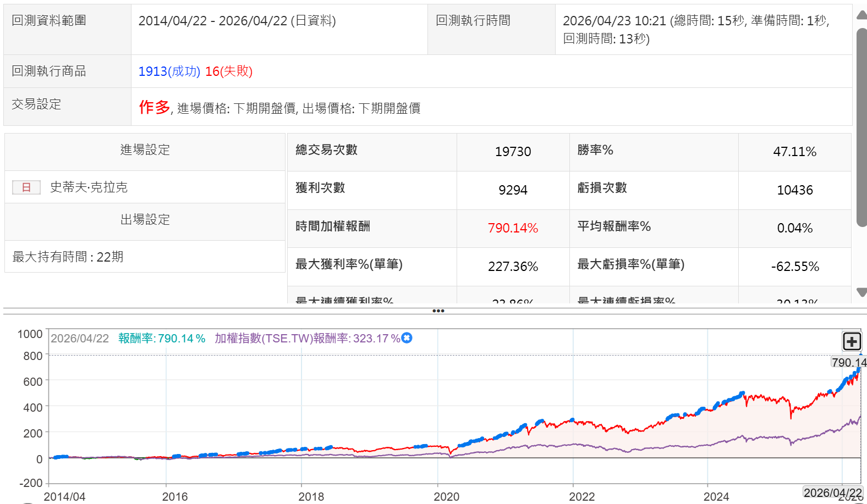
Task: Click the 出場設定 header
Action: coord(145,220)
